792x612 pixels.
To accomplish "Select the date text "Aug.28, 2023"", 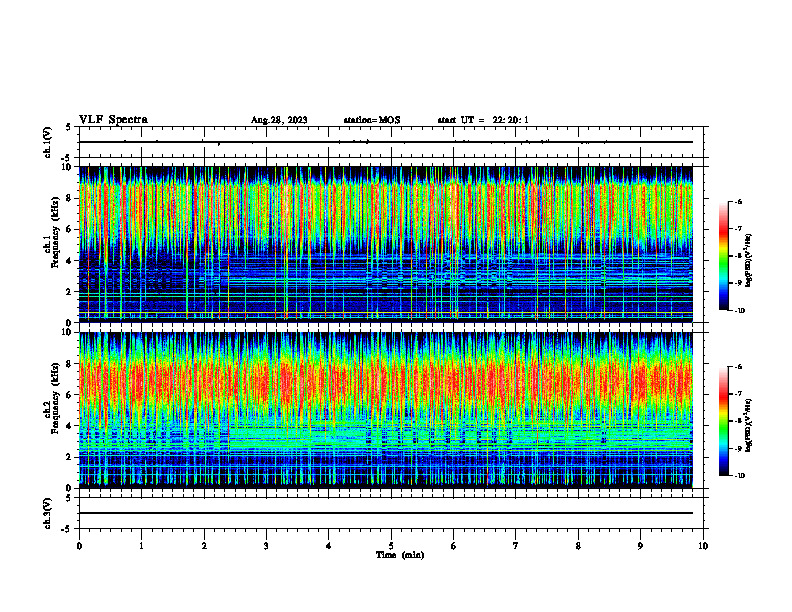I will tap(279, 120).
